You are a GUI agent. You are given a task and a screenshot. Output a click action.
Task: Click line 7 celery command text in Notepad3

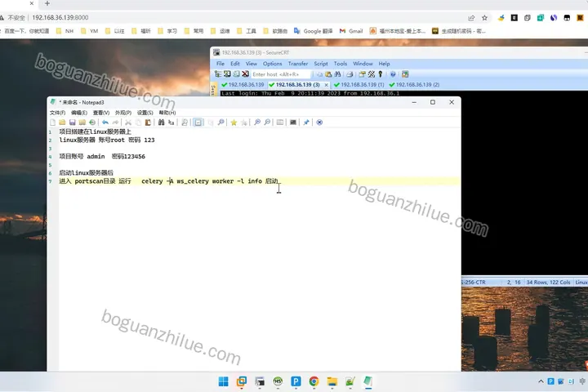[202, 181]
